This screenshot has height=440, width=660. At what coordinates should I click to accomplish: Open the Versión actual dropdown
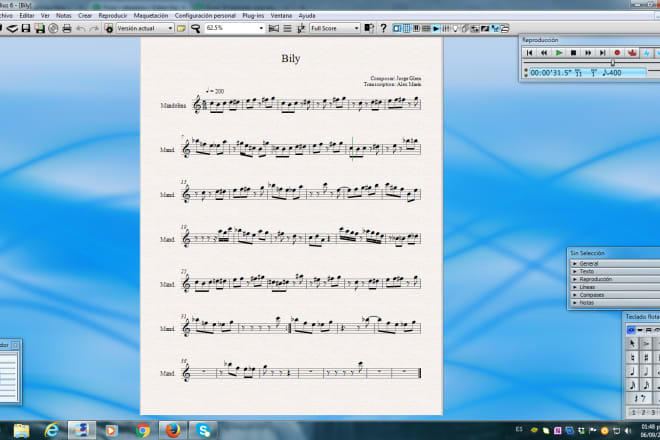pos(144,28)
